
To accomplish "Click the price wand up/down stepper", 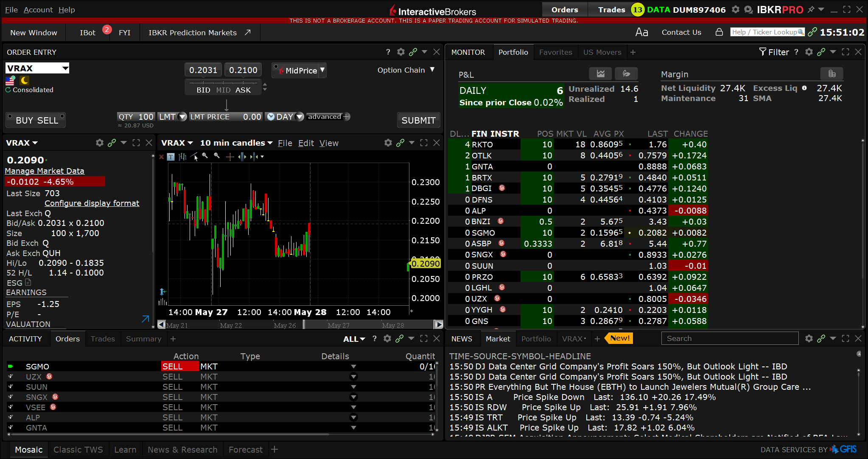I will coord(265,87).
